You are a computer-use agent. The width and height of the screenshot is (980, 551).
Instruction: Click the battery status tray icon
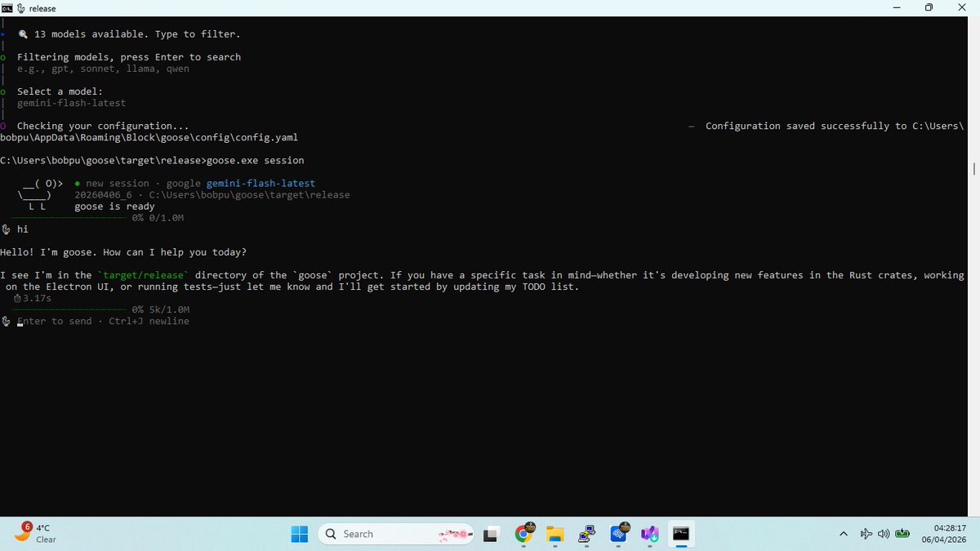click(x=902, y=534)
